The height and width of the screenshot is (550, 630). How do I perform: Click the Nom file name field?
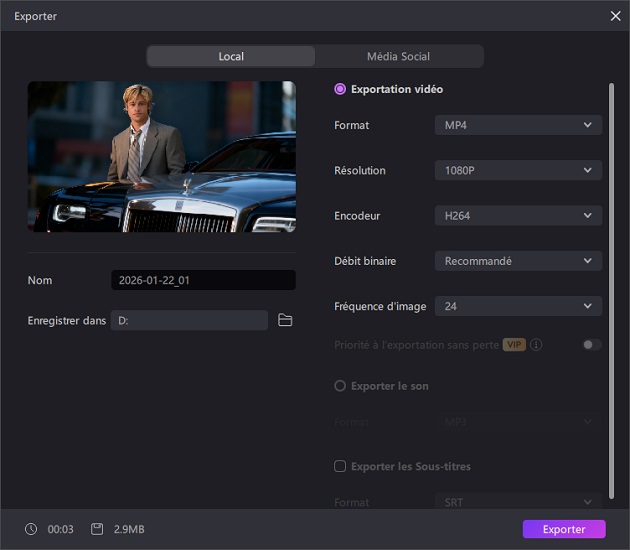[203, 280]
